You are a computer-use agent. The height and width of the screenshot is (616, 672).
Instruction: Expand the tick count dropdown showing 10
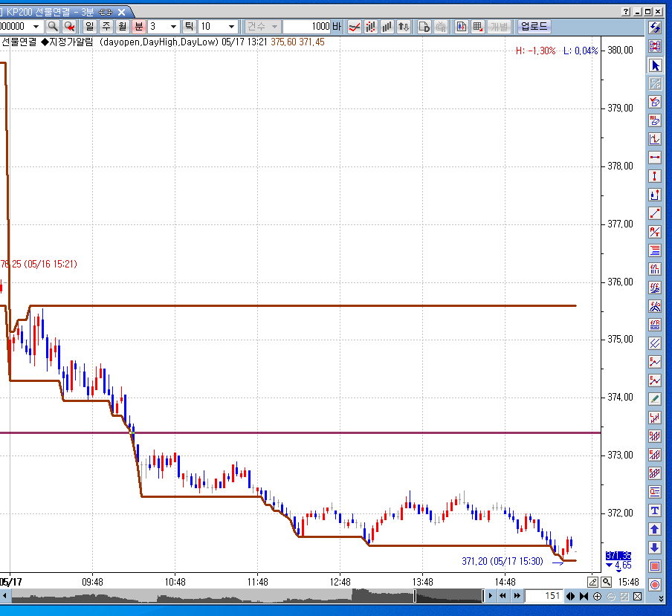coord(231,27)
